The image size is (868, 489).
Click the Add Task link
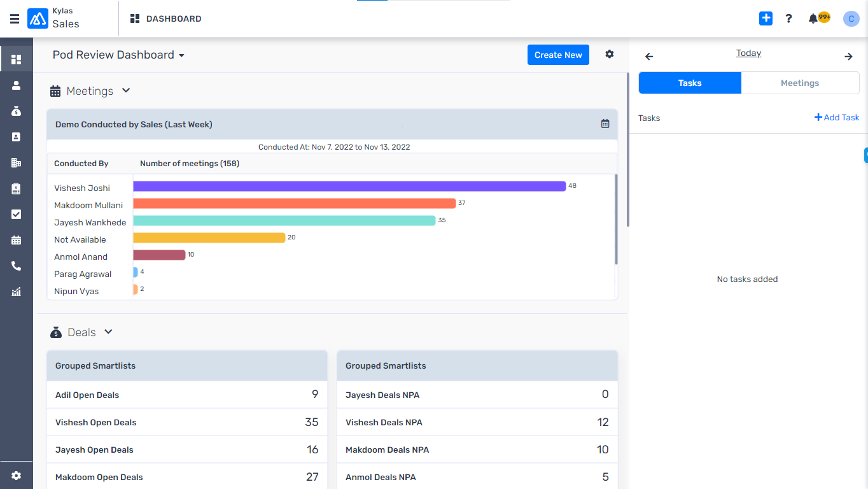pos(836,117)
